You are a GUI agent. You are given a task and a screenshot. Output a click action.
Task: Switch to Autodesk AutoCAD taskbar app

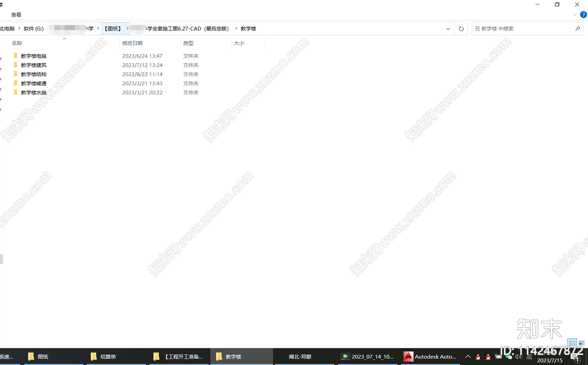pos(430,357)
